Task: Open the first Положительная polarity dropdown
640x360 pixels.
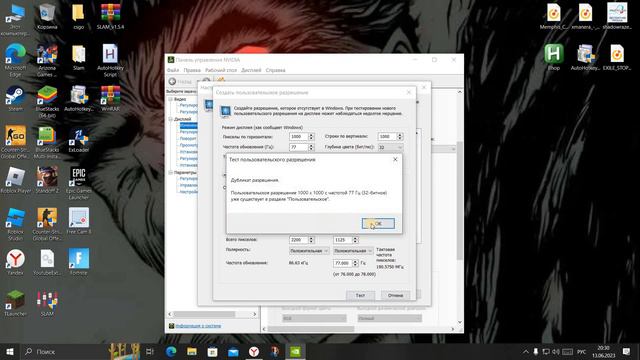Action: pyautogui.click(x=309, y=251)
